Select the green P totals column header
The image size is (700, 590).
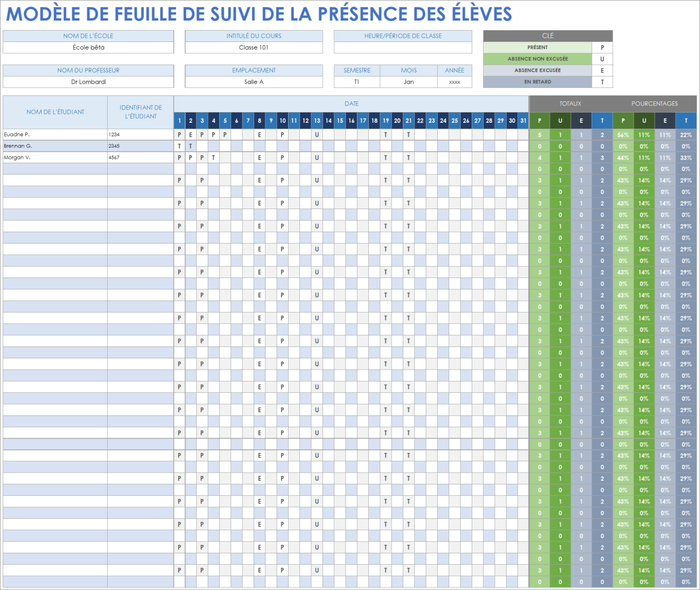[540, 121]
